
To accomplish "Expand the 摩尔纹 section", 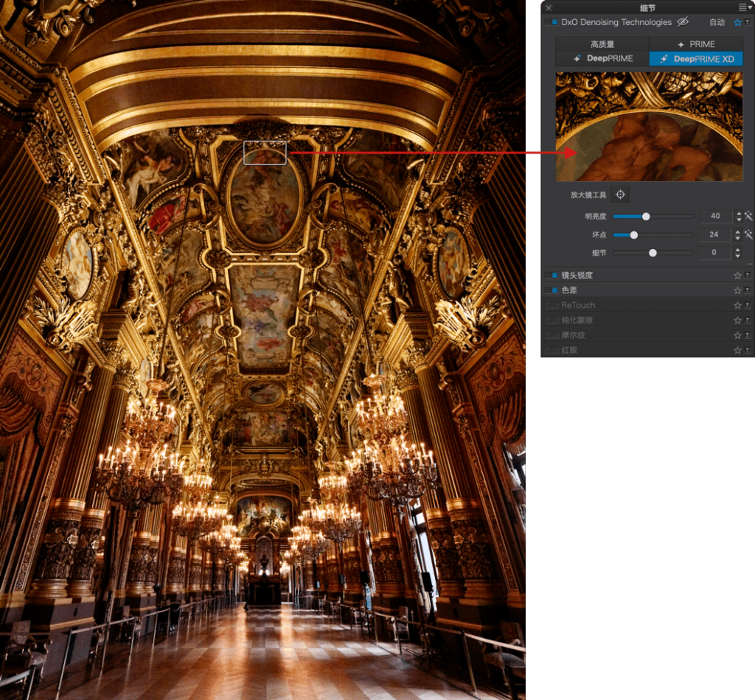I will pyautogui.click(x=573, y=335).
